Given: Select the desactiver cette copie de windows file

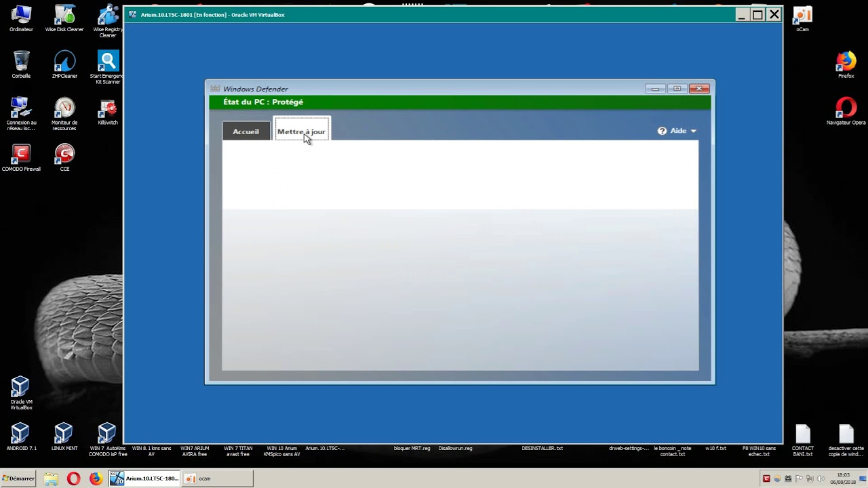Looking at the screenshot, I should 846,440.
